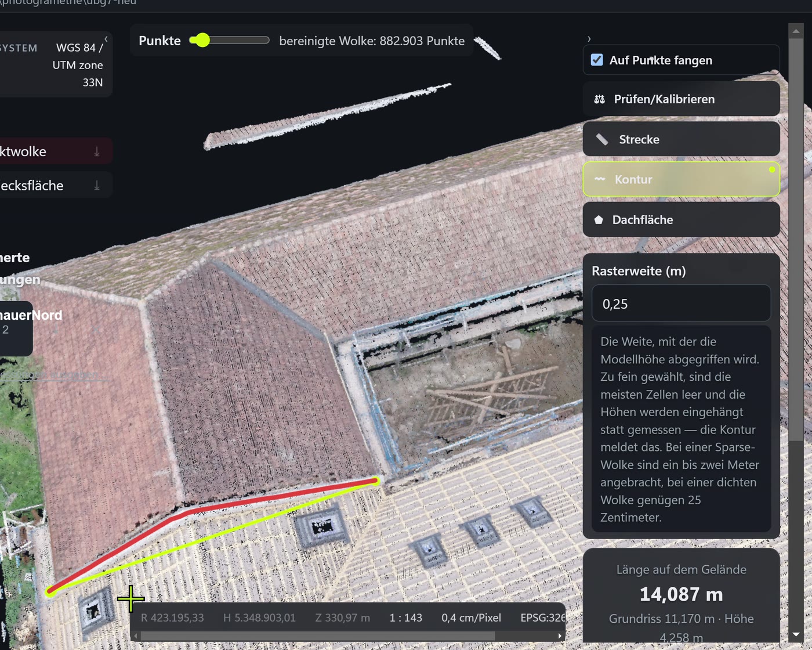This screenshot has width=812, height=650.
Task: Select the Punktwolke layer row
Action: click(56, 151)
